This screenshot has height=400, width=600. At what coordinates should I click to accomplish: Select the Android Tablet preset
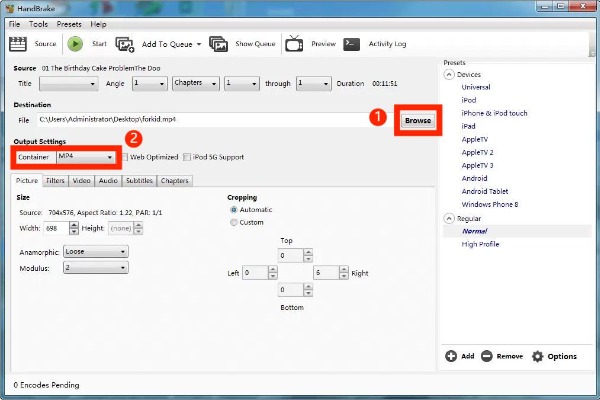(x=485, y=191)
